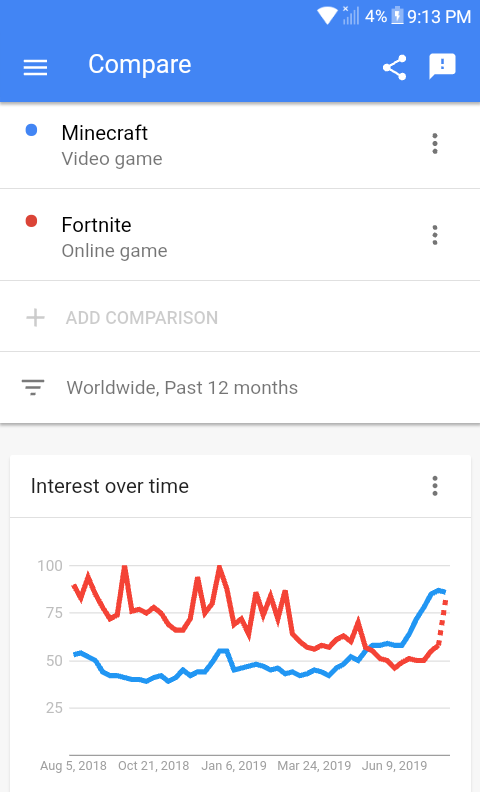Tap Jan 6, 2019 axis date label
The width and height of the screenshot is (480, 792).
[234, 766]
